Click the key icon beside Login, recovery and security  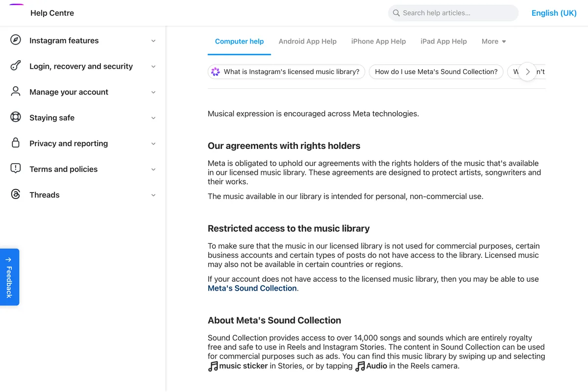[16, 66]
